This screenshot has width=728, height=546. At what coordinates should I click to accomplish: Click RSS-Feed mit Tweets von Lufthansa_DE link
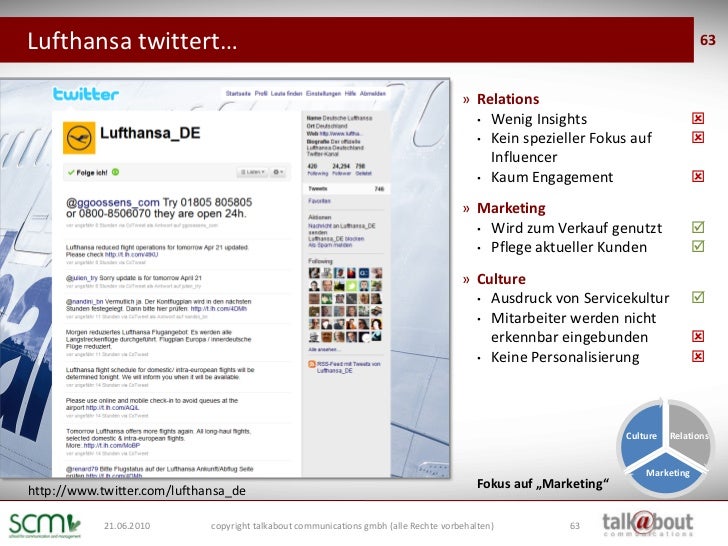point(349,367)
